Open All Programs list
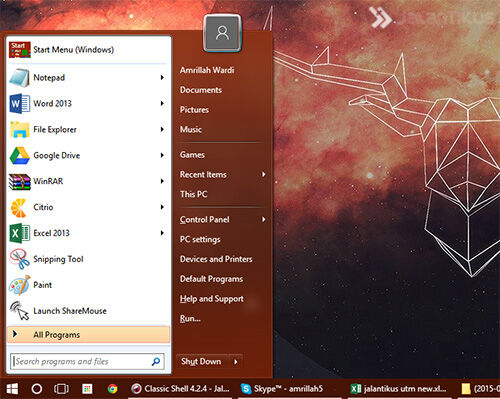The width and height of the screenshot is (500, 399). pyautogui.click(x=88, y=335)
